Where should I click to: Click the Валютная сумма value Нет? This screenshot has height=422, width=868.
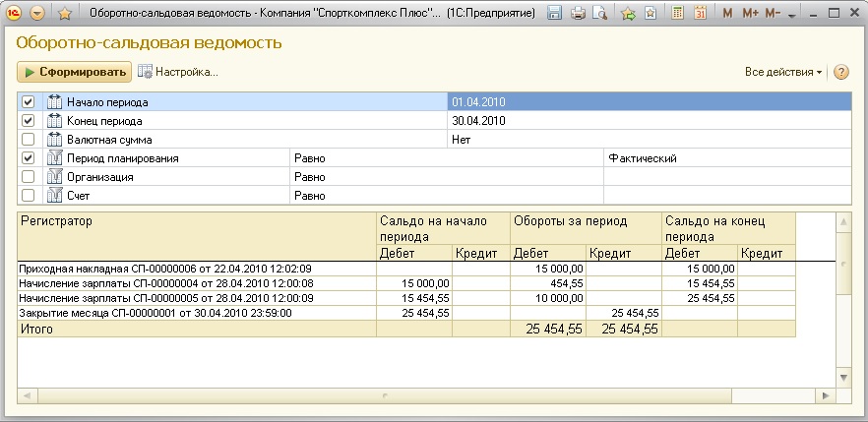(x=650, y=140)
